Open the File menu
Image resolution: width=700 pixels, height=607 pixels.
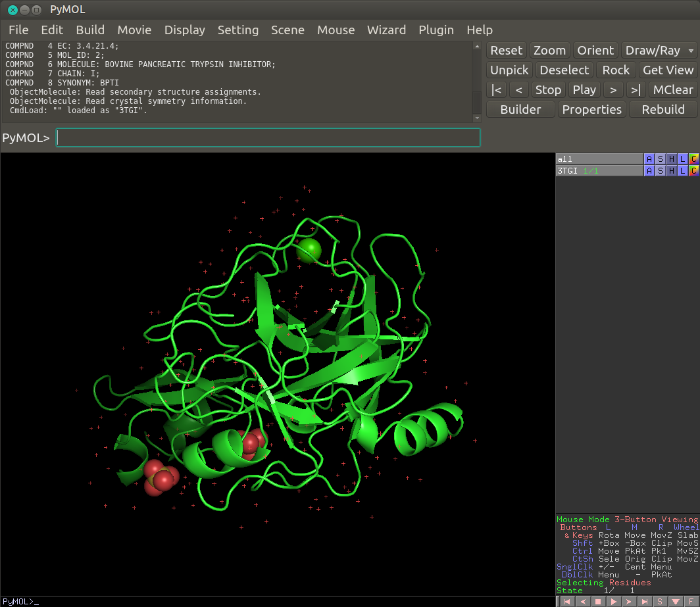coord(18,30)
